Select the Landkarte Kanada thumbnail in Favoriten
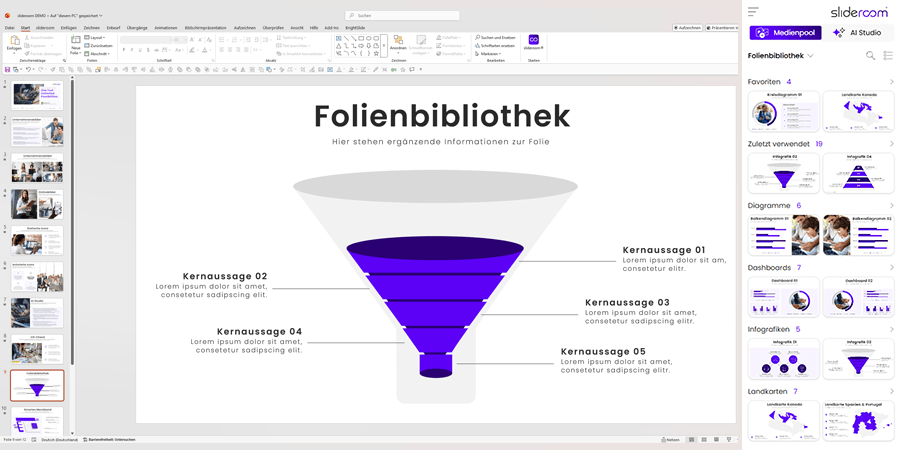The width and height of the screenshot is (900, 450). click(x=857, y=111)
